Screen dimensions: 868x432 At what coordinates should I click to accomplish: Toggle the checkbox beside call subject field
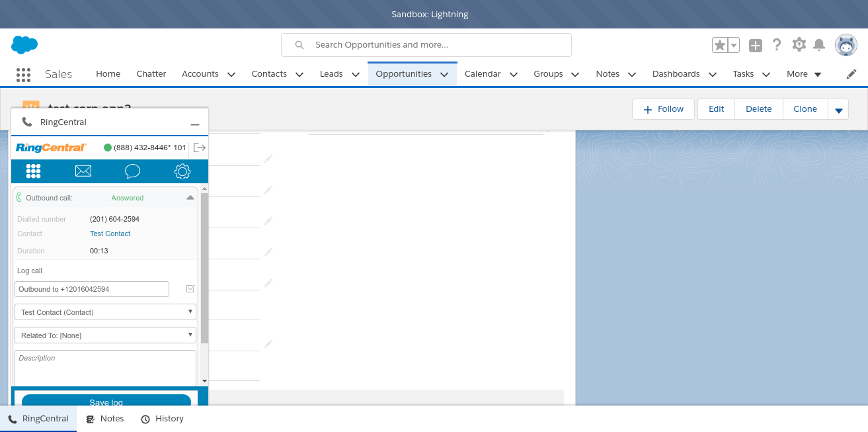point(190,289)
